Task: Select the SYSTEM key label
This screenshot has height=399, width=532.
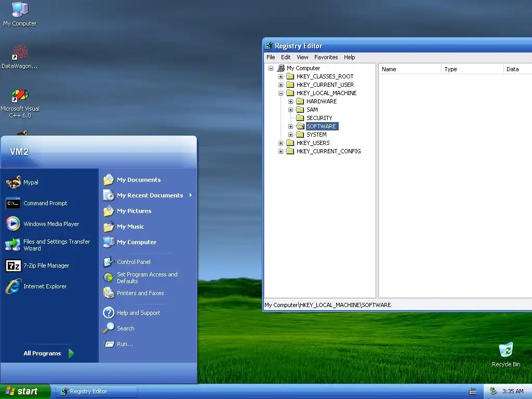Action: tap(316, 135)
